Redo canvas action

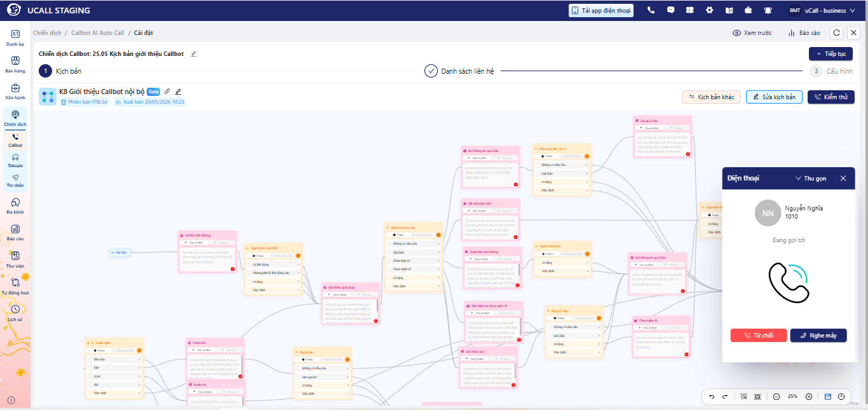point(725,396)
